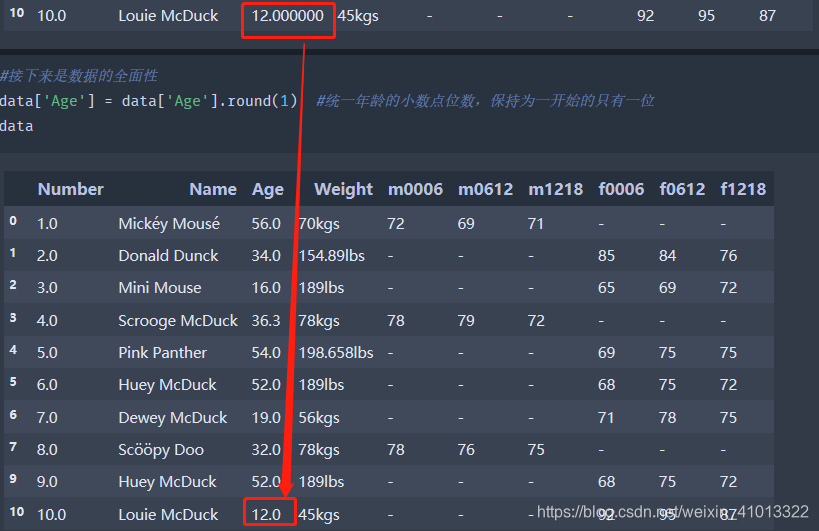Click the age value 16.0
This screenshot has width=819, height=531.
click(x=266, y=288)
